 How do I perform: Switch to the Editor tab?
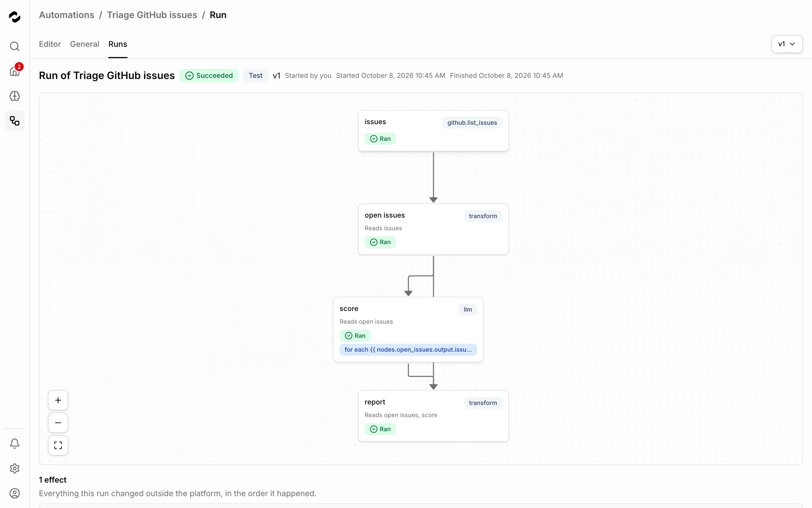[x=50, y=44]
